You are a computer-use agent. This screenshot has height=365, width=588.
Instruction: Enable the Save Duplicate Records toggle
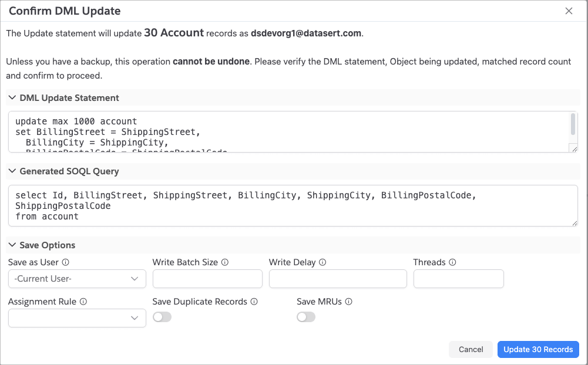(x=162, y=317)
